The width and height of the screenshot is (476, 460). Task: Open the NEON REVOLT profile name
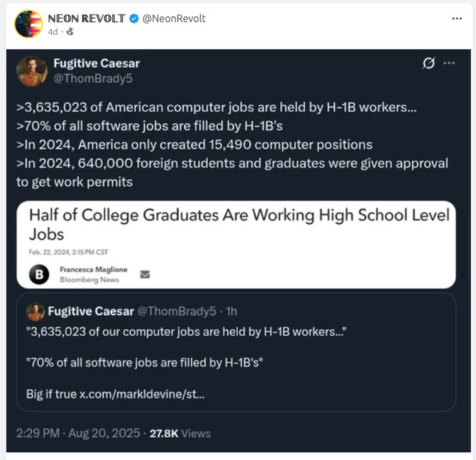click(x=87, y=19)
